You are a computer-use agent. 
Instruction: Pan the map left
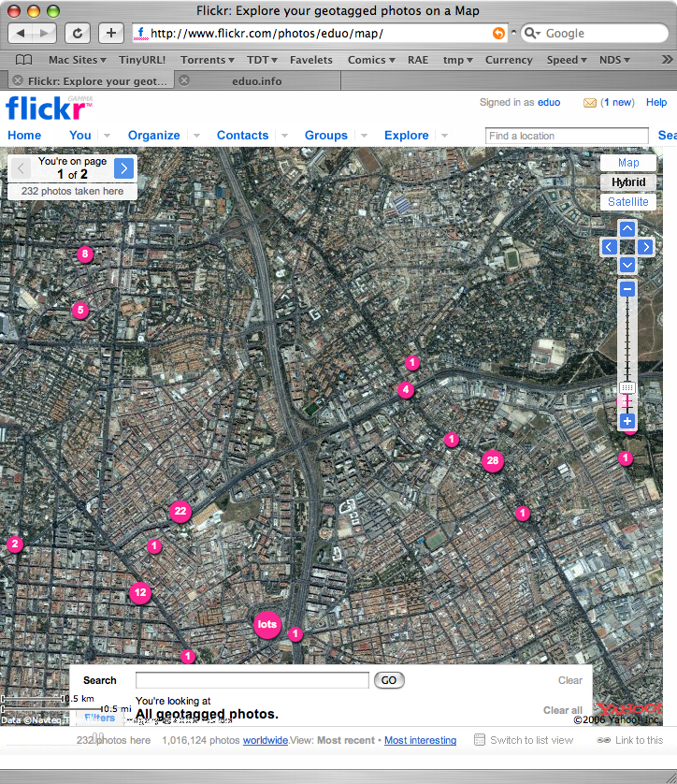[609, 247]
